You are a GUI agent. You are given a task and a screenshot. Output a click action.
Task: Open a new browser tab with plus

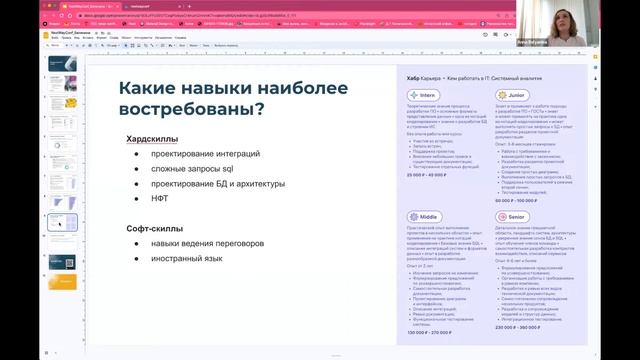click(189, 7)
